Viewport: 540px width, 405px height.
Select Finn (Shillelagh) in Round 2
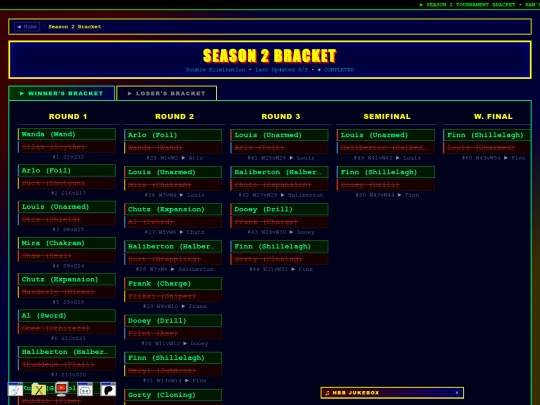[x=173, y=358]
